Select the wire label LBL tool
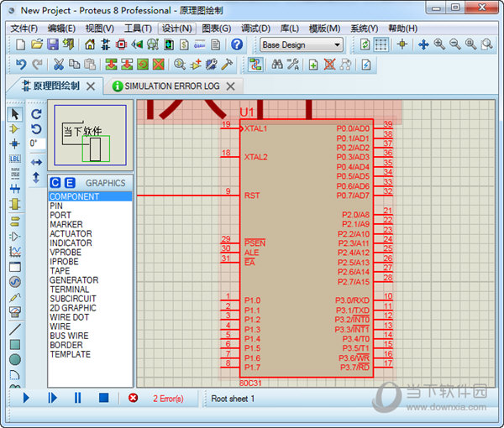Viewport: 504px width, 428px height. click(x=14, y=159)
